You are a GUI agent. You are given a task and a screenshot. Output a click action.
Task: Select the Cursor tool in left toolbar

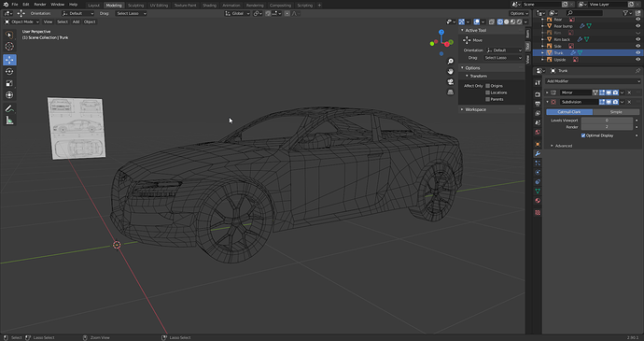click(9, 47)
